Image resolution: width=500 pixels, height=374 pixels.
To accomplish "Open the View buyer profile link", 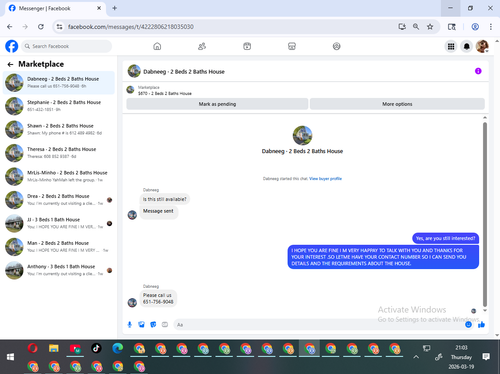I will pyautogui.click(x=325, y=179).
